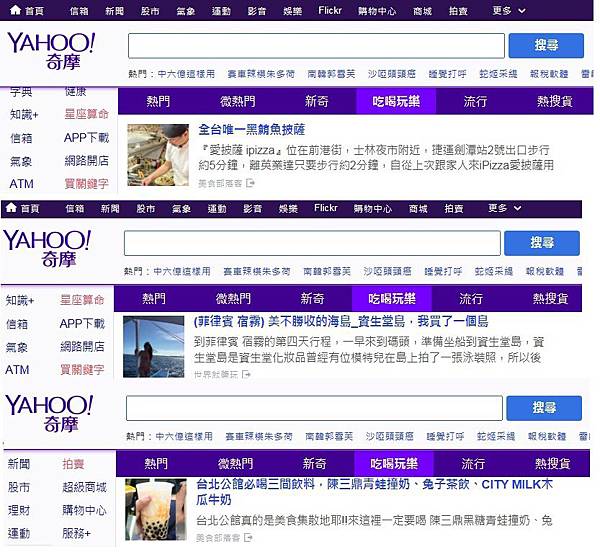Open the article 台北公館必喝三間飲料
The width and height of the screenshot is (600, 552).
tap(375, 492)
